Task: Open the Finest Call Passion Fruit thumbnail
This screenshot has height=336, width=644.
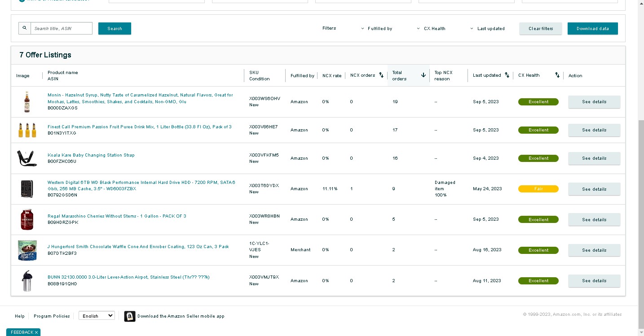Action: 27,130
